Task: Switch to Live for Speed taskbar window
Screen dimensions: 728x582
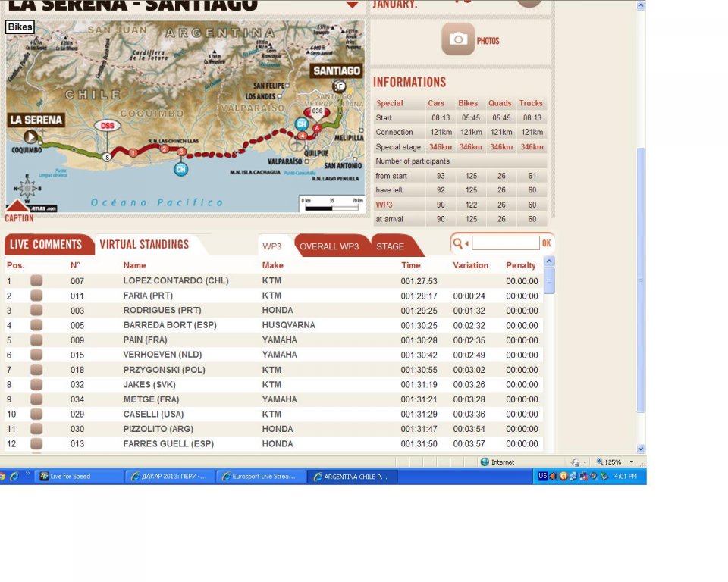Action: 79,476
